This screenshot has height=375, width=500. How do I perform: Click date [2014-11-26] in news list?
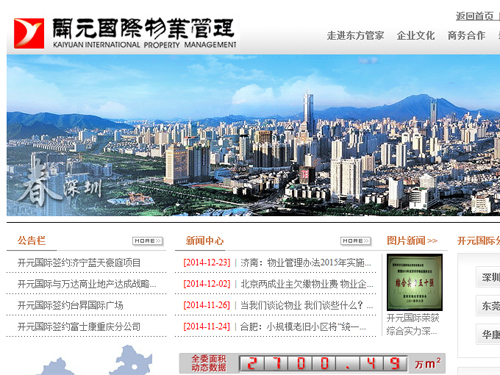click(x=207, y=305)
